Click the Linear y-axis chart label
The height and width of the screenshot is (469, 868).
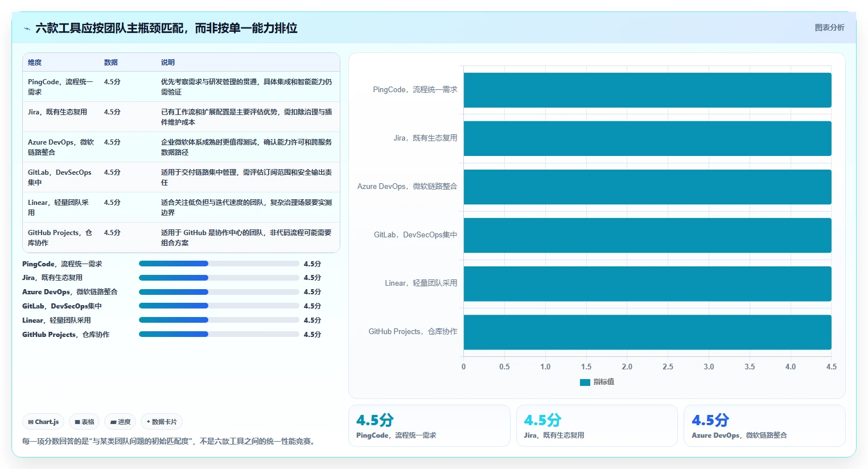click(x=421, y=283)
